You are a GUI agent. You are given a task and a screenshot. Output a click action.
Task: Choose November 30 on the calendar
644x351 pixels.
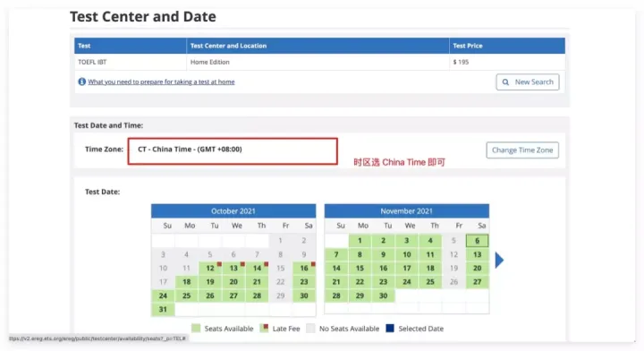(x=383, y=295)
